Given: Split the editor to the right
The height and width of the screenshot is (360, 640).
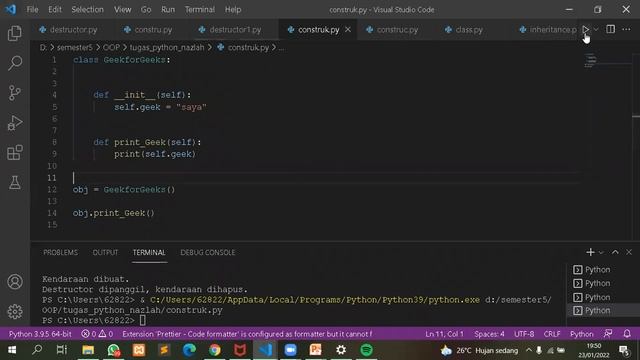Looking at the screenshot, I should click(x=610, y=29).
